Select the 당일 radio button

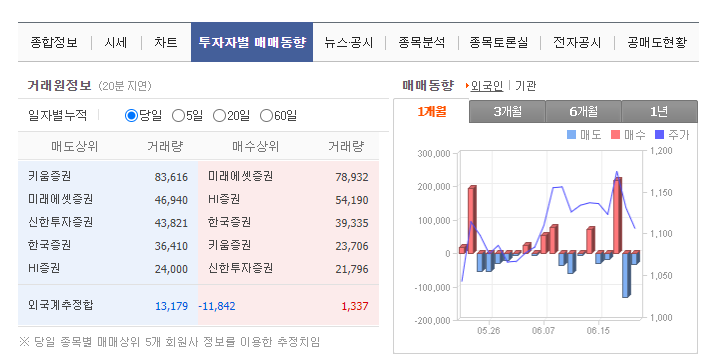pos(131,116)
